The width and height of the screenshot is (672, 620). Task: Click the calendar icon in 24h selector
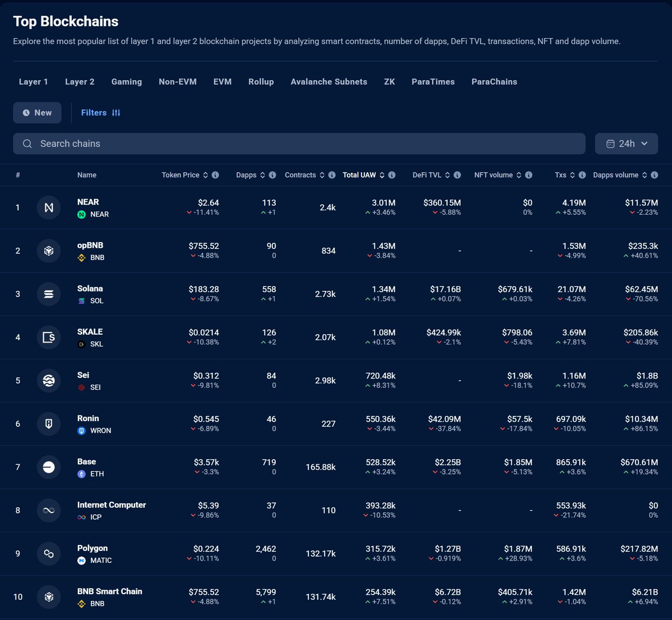click(x=610, y=144)
